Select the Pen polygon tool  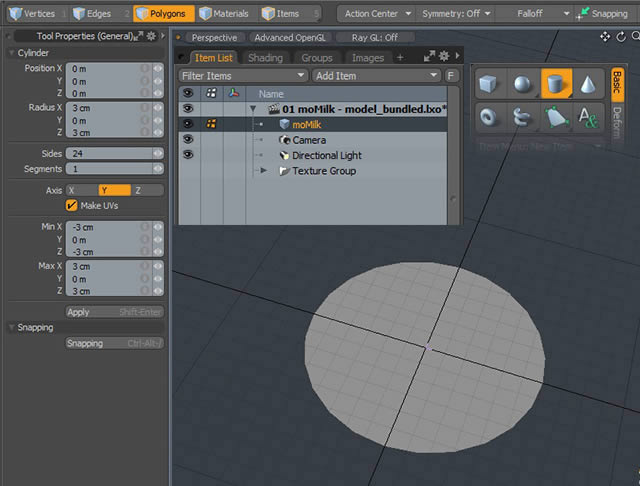[556, 118]
